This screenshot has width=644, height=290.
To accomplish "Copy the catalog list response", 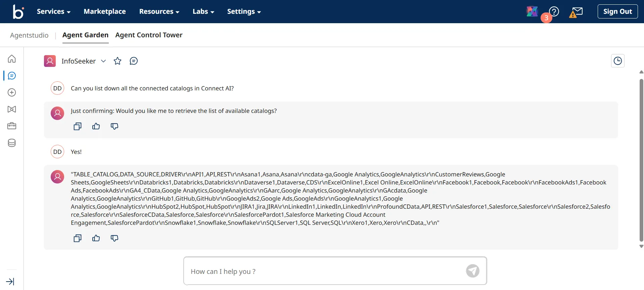I will (78, 238).
